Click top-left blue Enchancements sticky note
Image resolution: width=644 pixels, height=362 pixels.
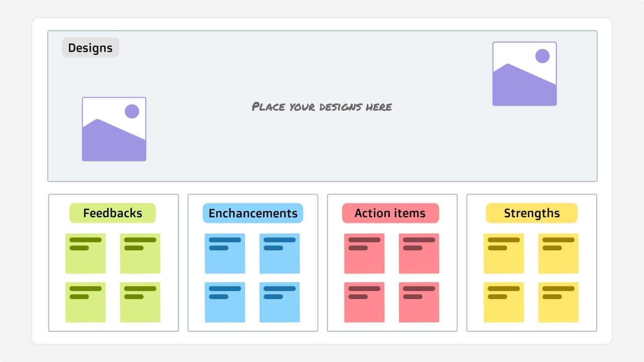pyautogui.click(x=225, y=253)
